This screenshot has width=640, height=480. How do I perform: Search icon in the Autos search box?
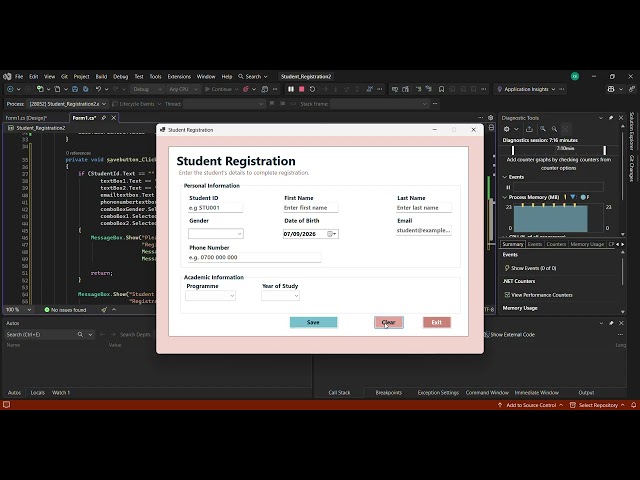[x=80, y=334]
